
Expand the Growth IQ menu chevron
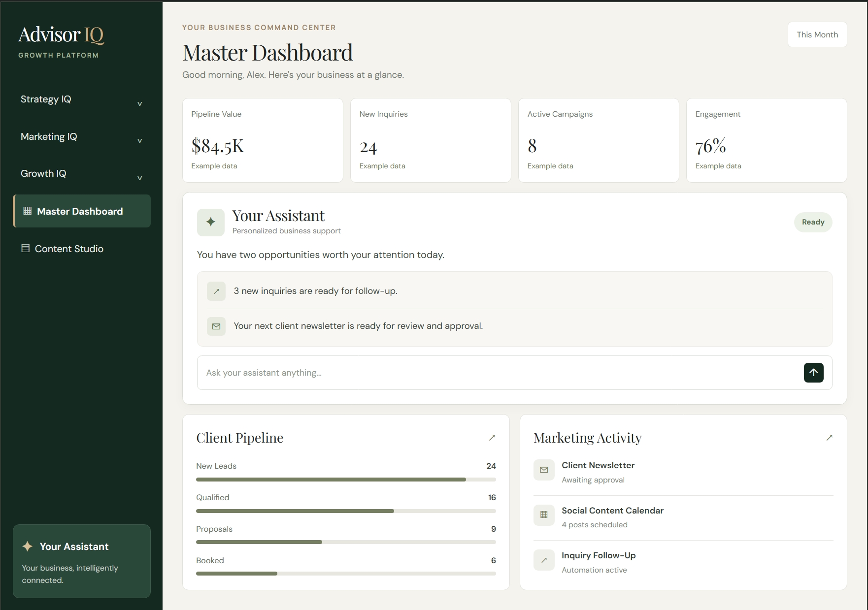tap(139, 178)
